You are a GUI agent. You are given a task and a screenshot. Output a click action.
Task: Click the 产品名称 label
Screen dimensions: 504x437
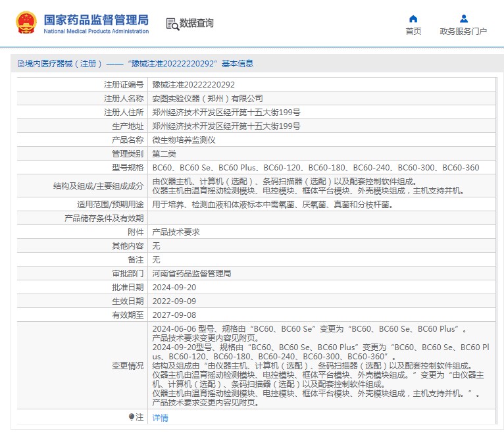tap(128, 140)
